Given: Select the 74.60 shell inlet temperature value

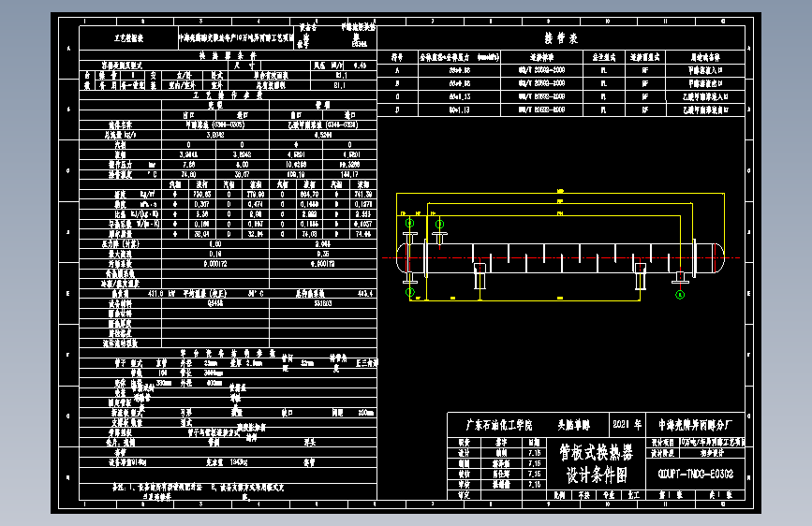Looking at the screenshot, I should (188, 174).
